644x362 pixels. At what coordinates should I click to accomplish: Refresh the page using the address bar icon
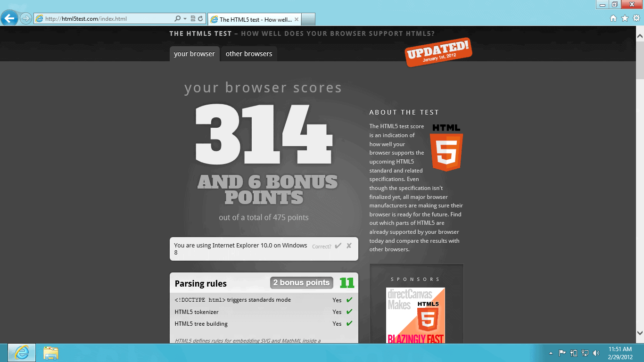coord(200,19)
